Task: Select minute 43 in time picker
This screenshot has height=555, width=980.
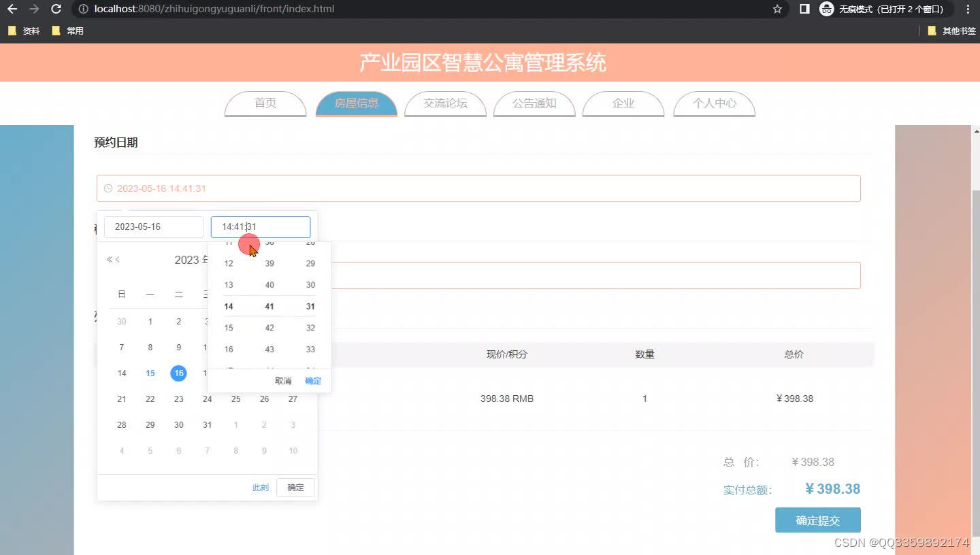Action: 269,350
